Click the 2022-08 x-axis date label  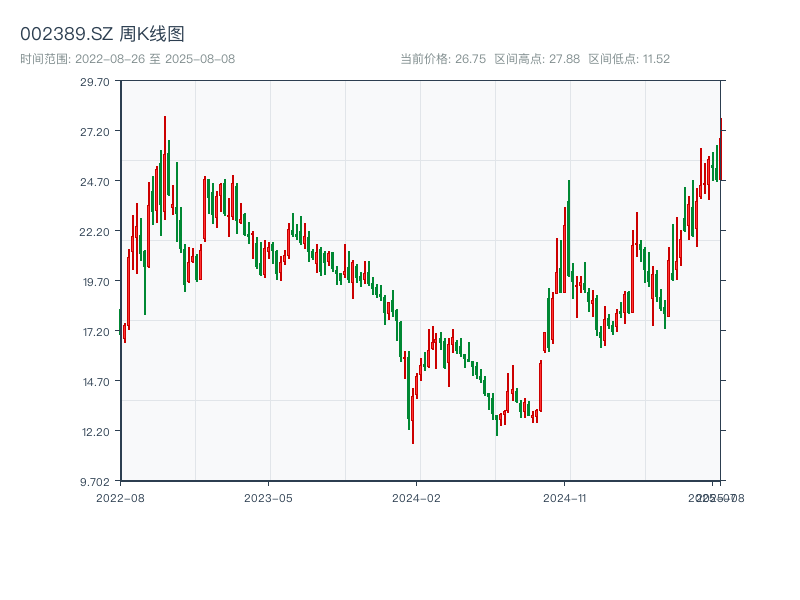pos(120,497)
